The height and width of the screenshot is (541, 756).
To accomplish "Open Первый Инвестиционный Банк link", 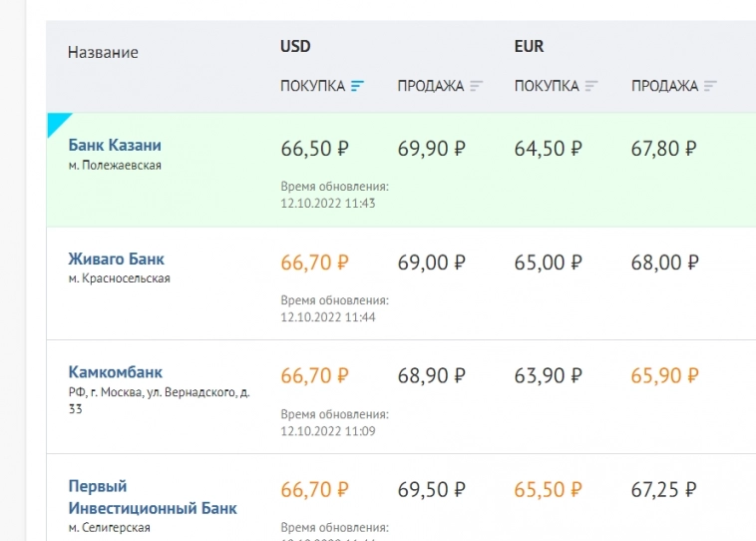I will (152, 497).
